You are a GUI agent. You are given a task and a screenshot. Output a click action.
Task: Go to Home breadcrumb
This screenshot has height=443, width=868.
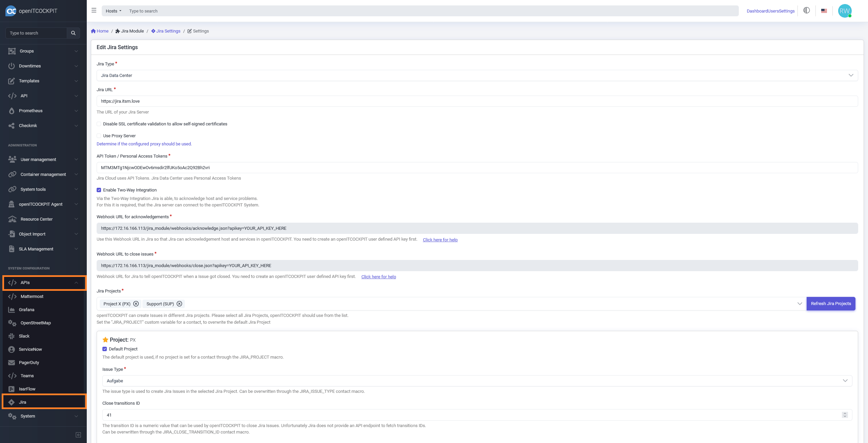(100, 31)
